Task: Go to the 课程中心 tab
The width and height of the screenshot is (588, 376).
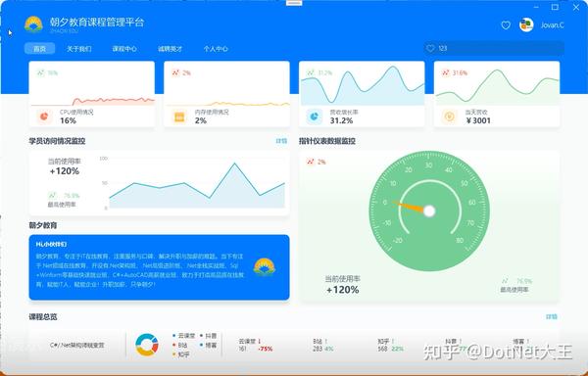Action: click(124, 49)
